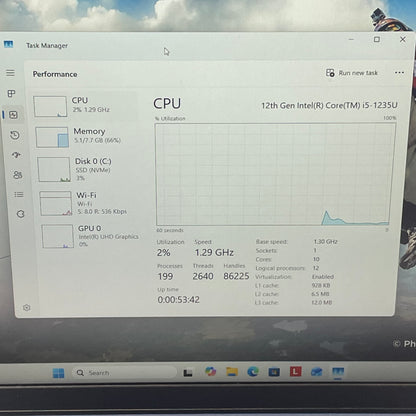Open Details page icon in sidebar
This screenshot has height=416, width=416.
[19, 194]
